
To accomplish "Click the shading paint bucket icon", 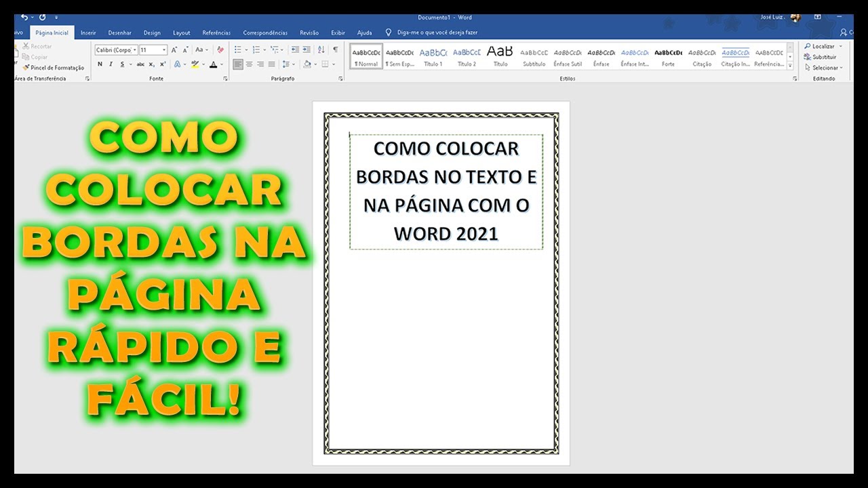I will click(x=307, y=64).
